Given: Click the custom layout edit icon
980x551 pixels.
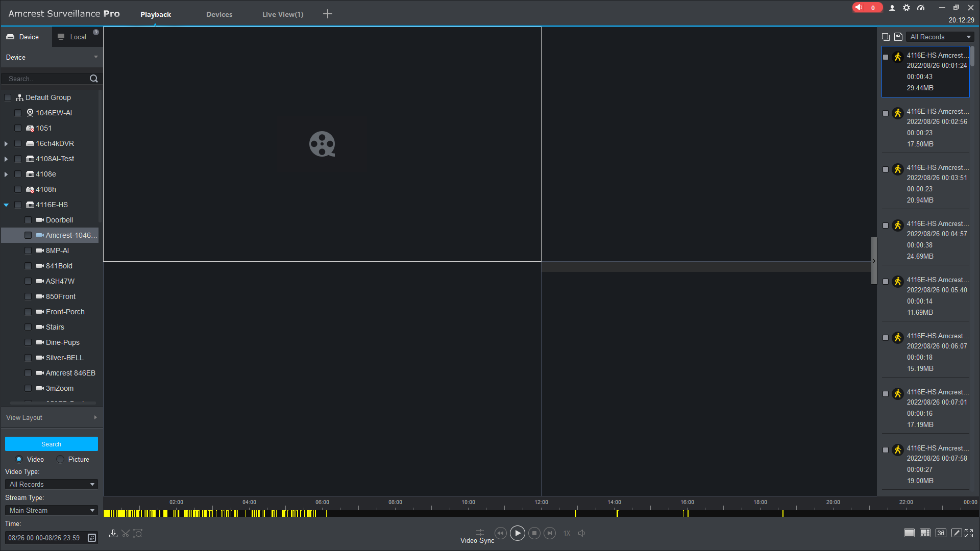Looking at the screenshot, I should (957, 533).
